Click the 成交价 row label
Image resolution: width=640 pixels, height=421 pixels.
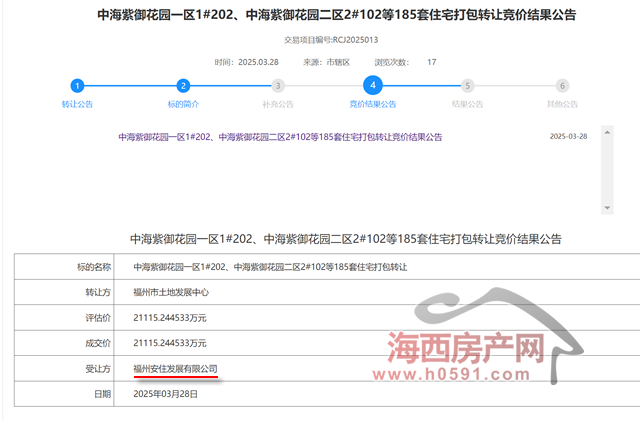tap(98, 343)
